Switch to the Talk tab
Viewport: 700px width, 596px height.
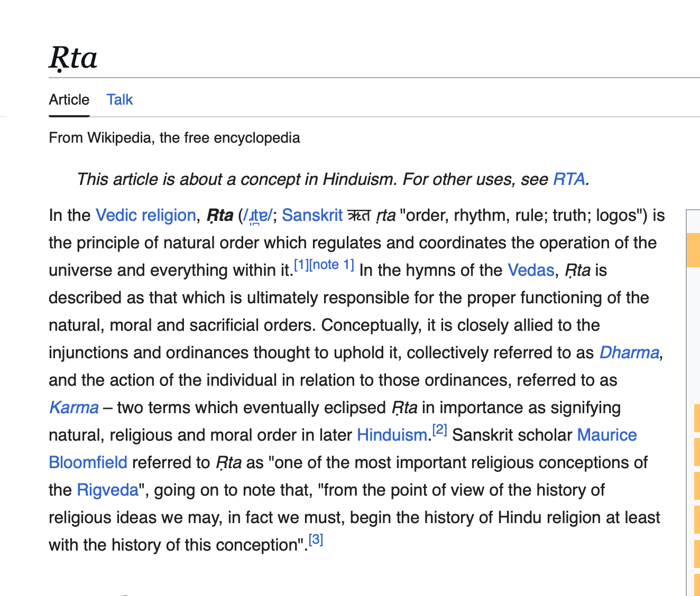(x=119, y=99)
